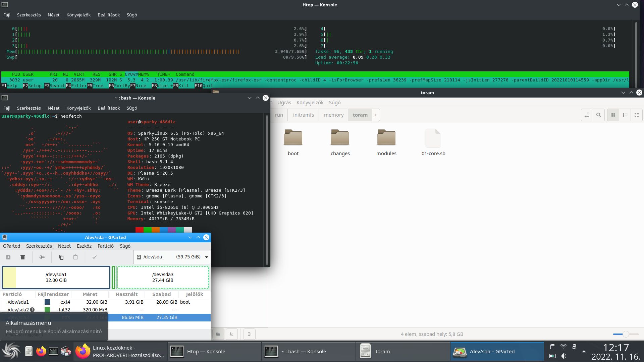Image resolution: width=644 pixels, height=362 pixels.
Task: Click F9 Kill in htop footer
Action: 181,86
